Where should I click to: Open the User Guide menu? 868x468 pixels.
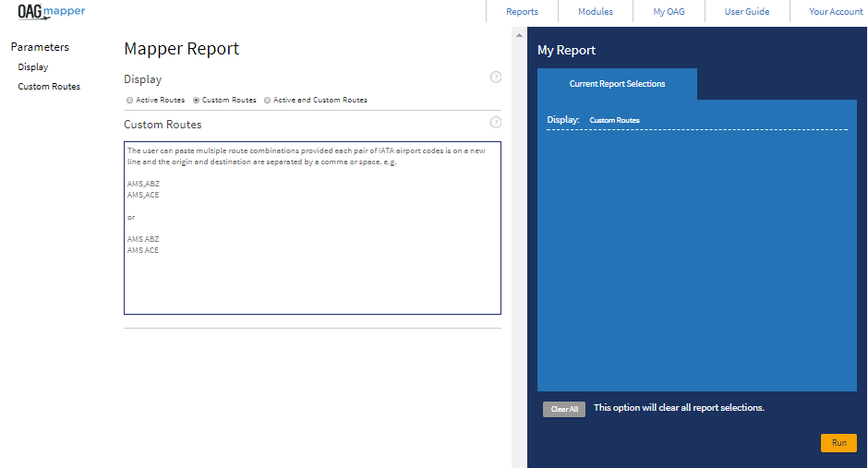[747, 12]
